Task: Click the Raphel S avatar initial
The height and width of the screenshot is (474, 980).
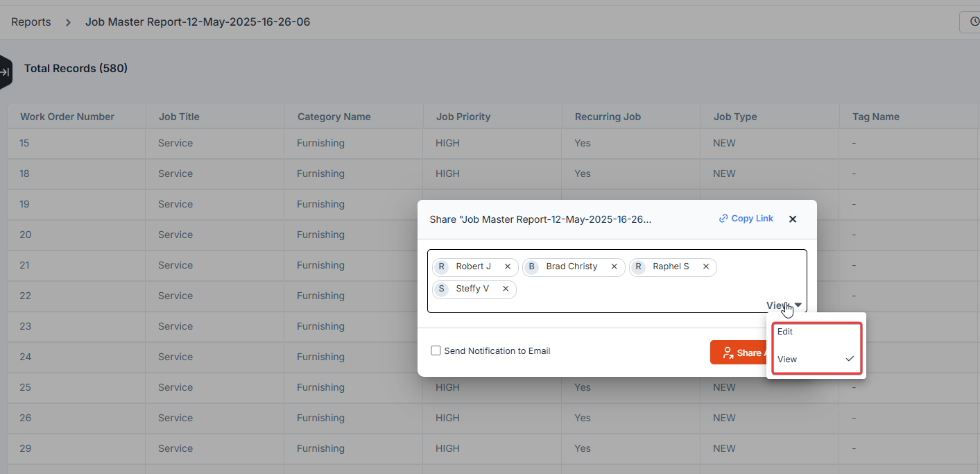Action: click(639, 267)
